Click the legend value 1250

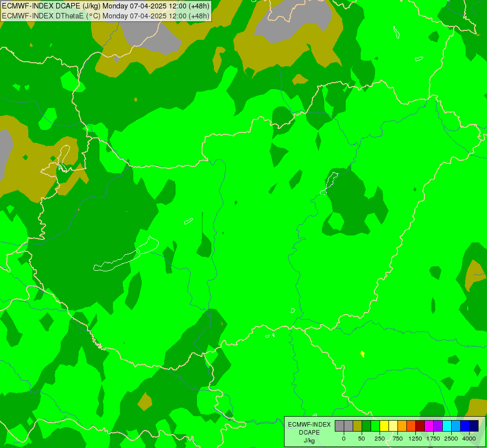[415, 439]
